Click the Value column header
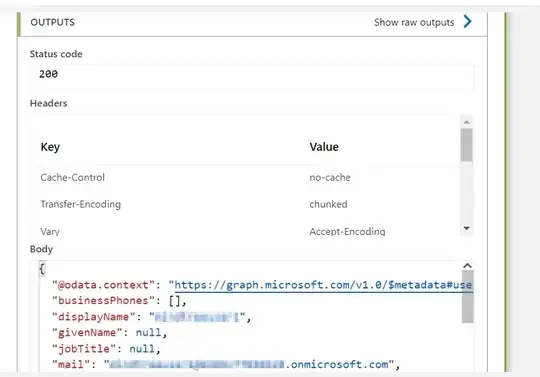The width and height of the screenshot is (540, 377). [324, 147]
